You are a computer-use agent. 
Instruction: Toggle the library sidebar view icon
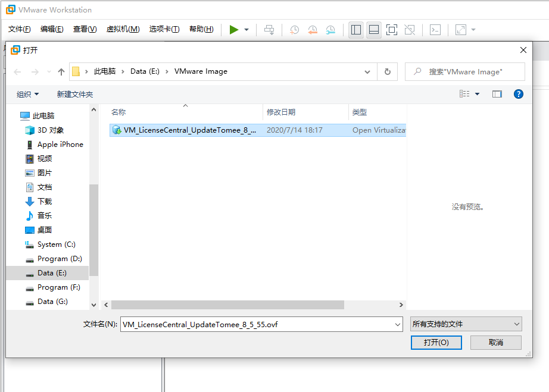pos(356,30)
